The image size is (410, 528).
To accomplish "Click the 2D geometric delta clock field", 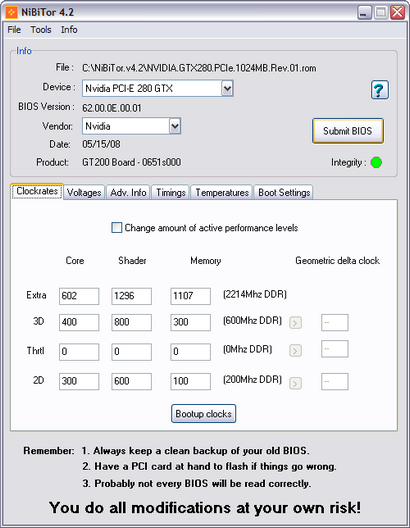I will pyautogui.click(x=335, y=382).
